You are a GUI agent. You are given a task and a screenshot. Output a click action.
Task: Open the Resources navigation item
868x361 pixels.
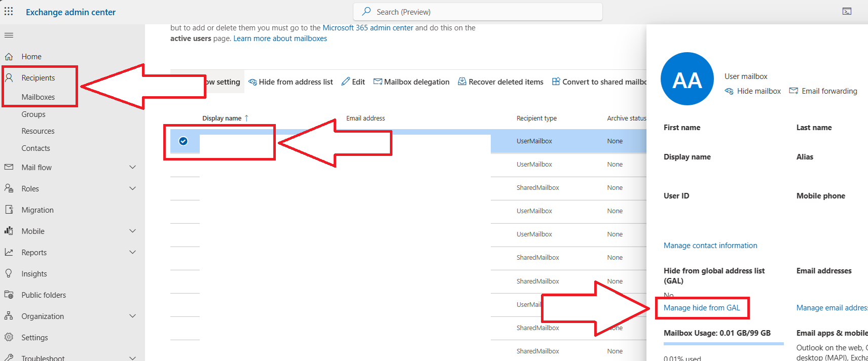click(38, 131)
